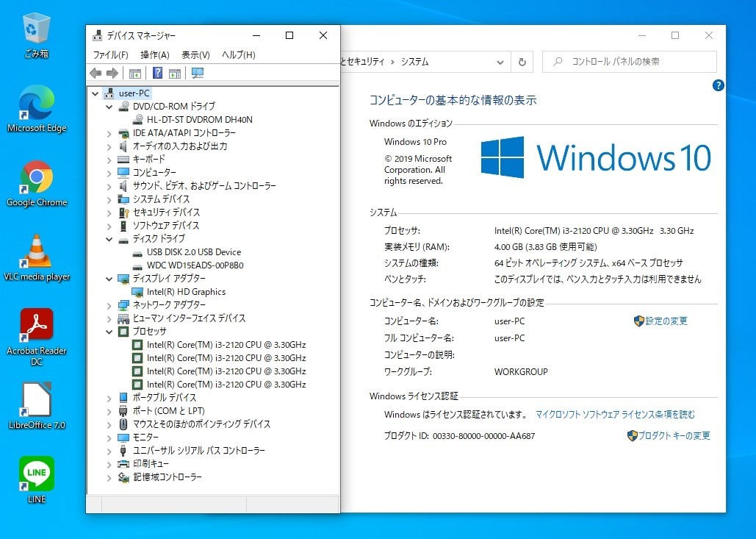Click the Device Manager title bar icon

pyautogui.click(x=98, y=35)
